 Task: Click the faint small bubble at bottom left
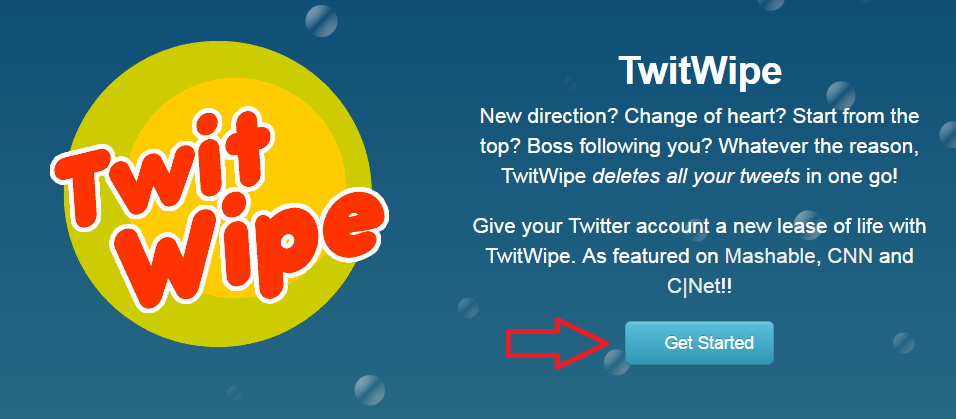point(235,393)
